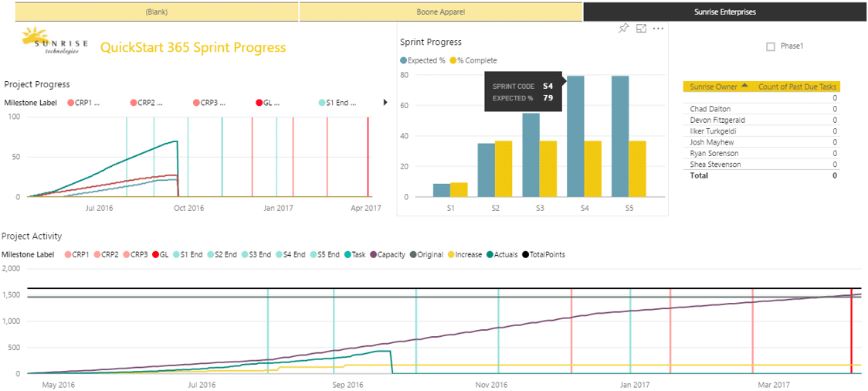868x391 pixels.
Task: Toggle Expected % legend entry
Action: pyautogui.click(x=422, y=61)
